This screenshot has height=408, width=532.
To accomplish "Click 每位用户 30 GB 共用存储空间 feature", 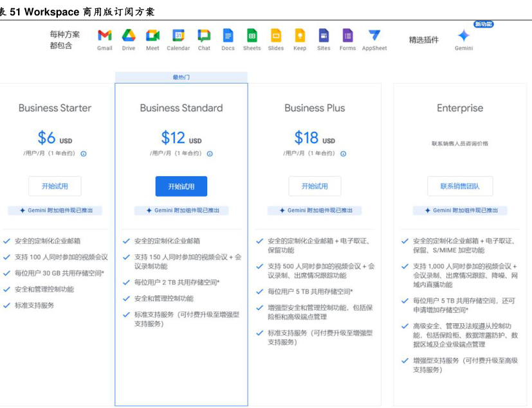I will tap(59, 273).
